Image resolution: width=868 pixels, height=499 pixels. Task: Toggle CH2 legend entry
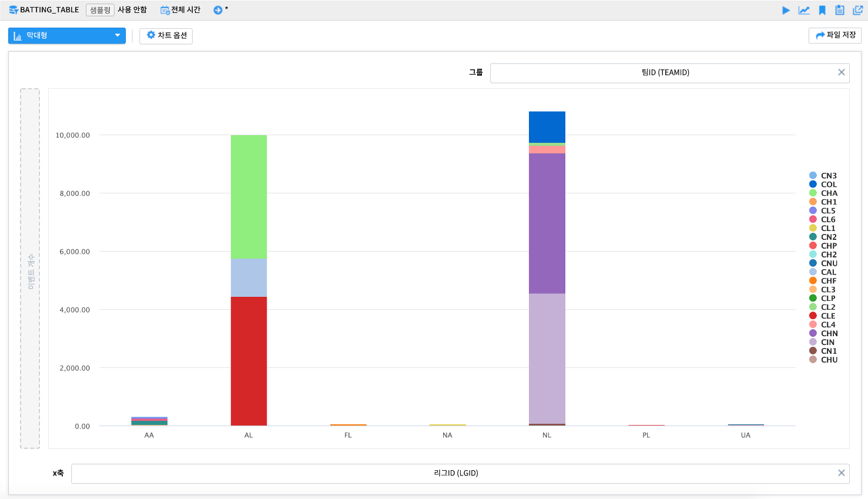coord(823,254)
